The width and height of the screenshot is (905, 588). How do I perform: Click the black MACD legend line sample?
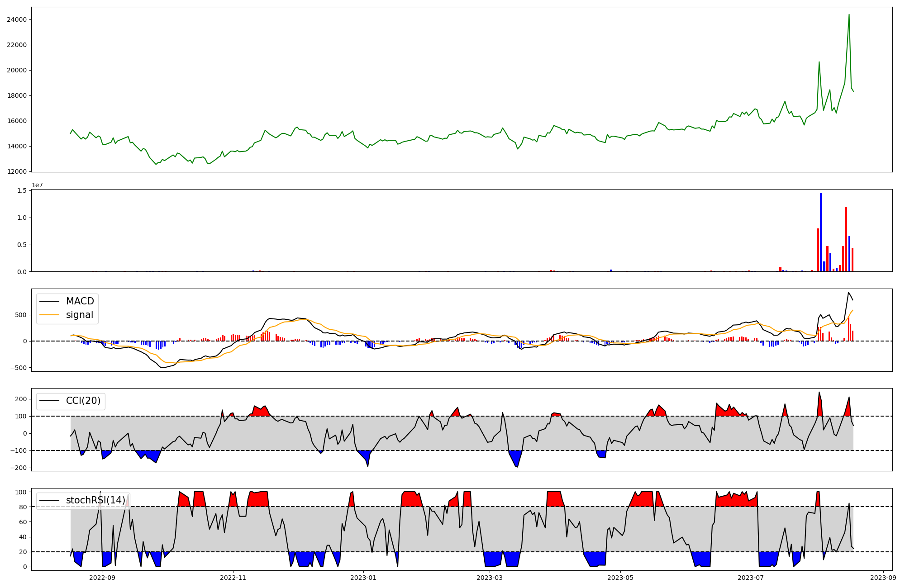(49, 301)
